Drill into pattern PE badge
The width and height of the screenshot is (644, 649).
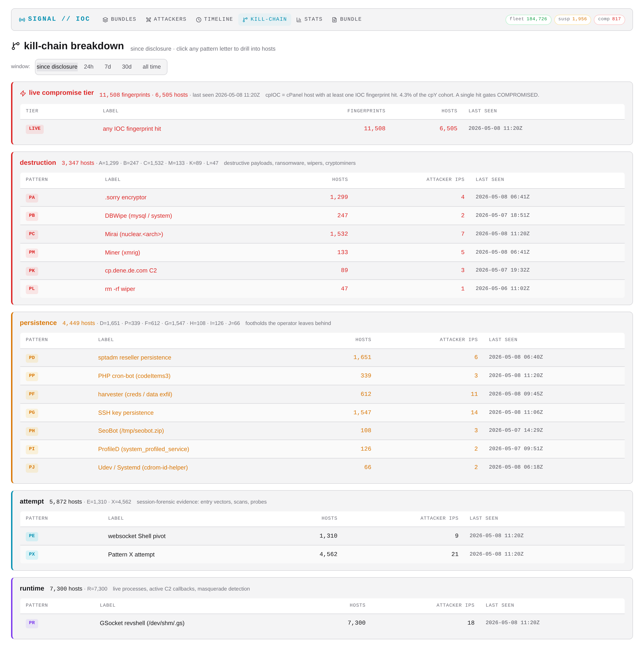coord(32,536)
